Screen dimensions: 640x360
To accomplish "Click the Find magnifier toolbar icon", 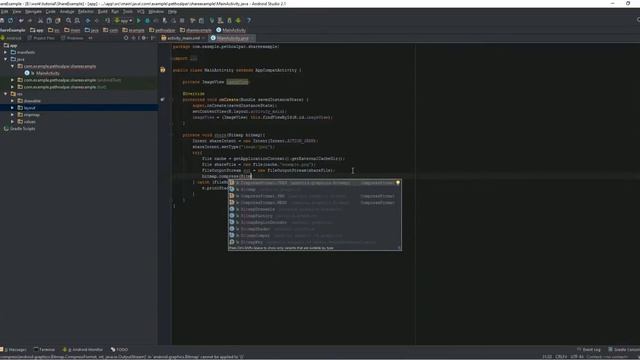I will point(68,20).
